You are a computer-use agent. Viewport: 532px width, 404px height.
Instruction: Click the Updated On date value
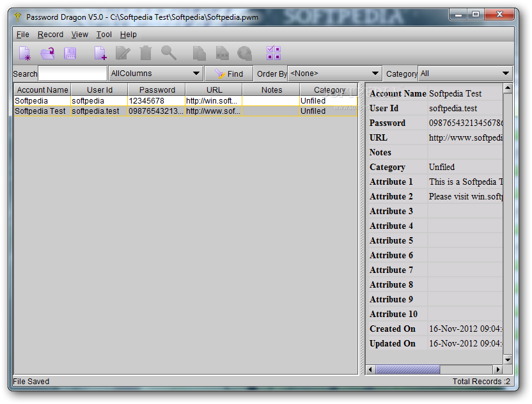coord(465,344)
